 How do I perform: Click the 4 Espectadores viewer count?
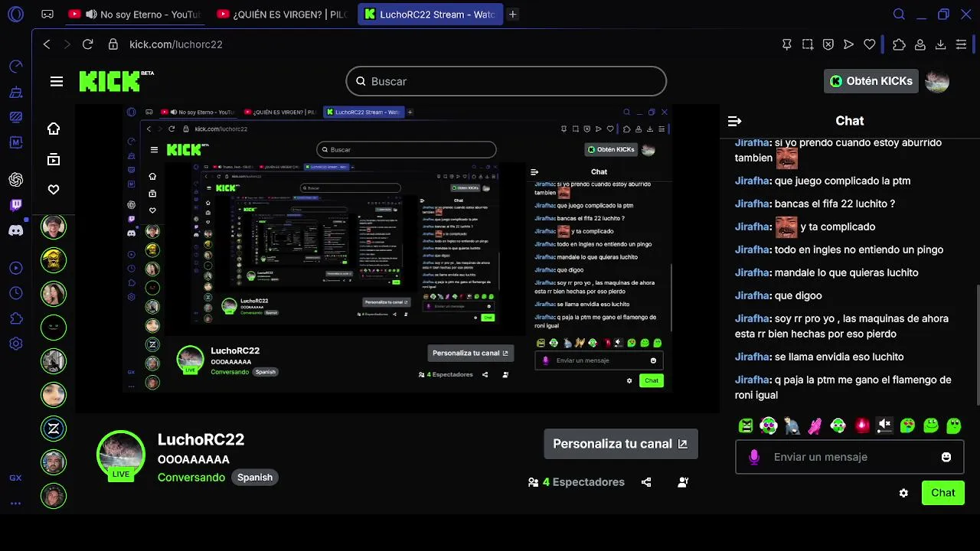[577, 482]
